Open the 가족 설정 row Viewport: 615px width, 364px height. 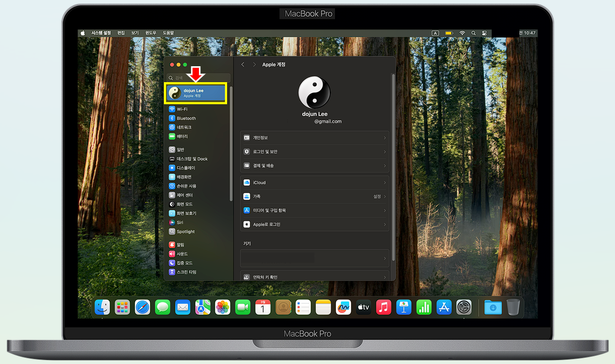314,196
